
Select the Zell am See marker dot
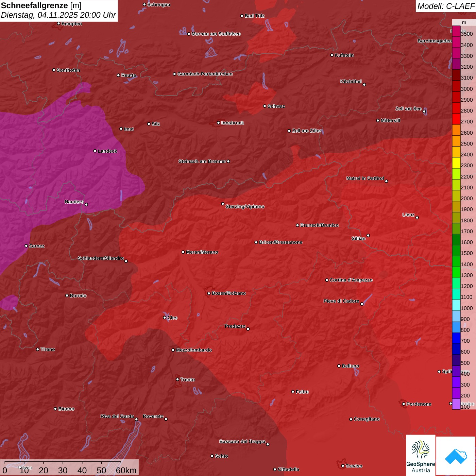click(424, 112)
